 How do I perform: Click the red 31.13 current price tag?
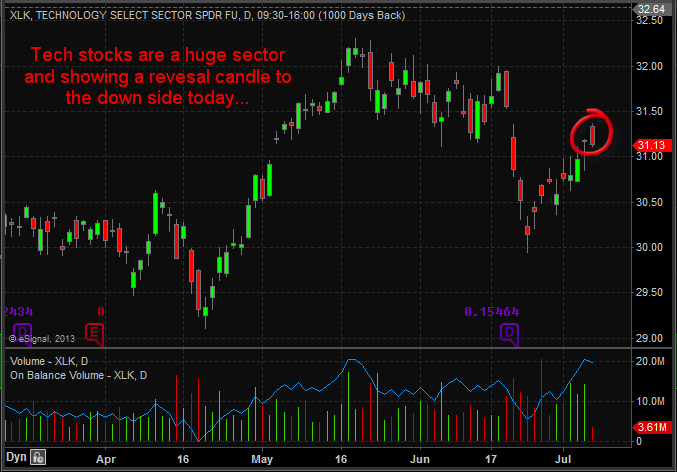pyautogui.click(x=652, y=146)
